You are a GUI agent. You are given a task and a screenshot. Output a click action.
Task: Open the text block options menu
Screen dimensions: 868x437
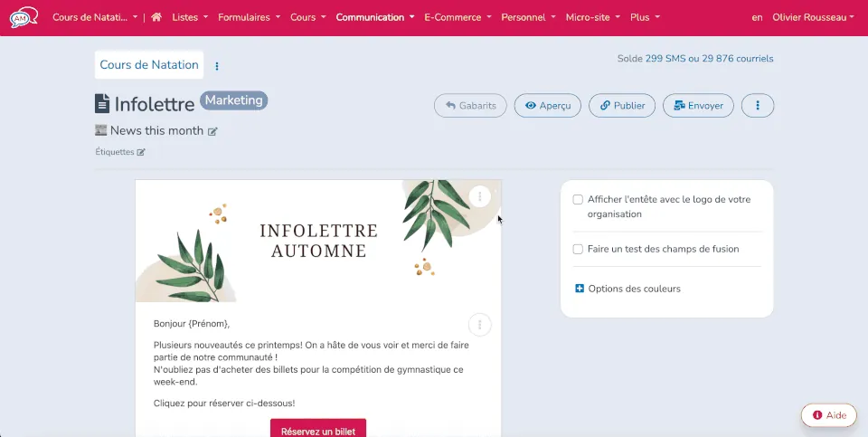click(x=480, y=325)
